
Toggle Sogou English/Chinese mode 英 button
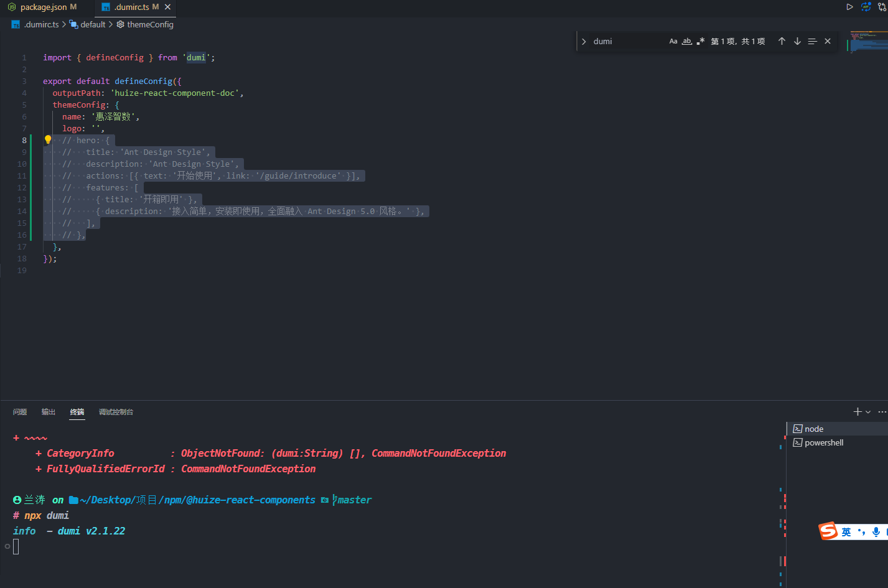[846, 532]
